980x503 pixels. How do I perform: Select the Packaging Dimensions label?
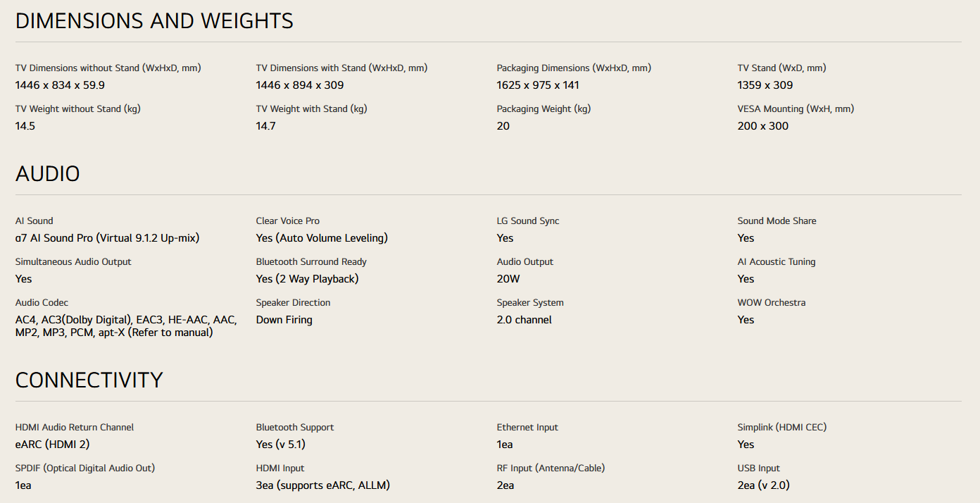574,68
